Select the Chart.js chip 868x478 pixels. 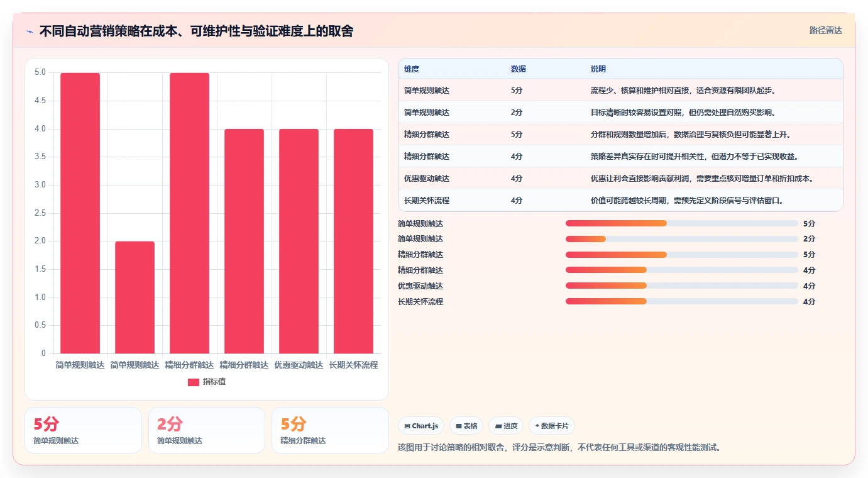click(421, 426)
